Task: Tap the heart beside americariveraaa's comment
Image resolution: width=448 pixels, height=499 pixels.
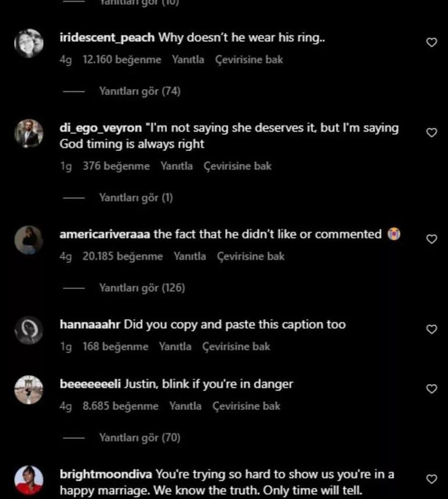Action: [432, 239]
